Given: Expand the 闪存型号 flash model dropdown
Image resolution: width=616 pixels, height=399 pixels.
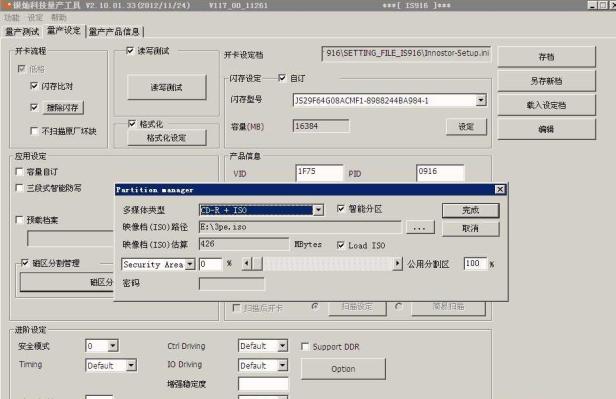Looking at the screenshot, I should point(481,101).
